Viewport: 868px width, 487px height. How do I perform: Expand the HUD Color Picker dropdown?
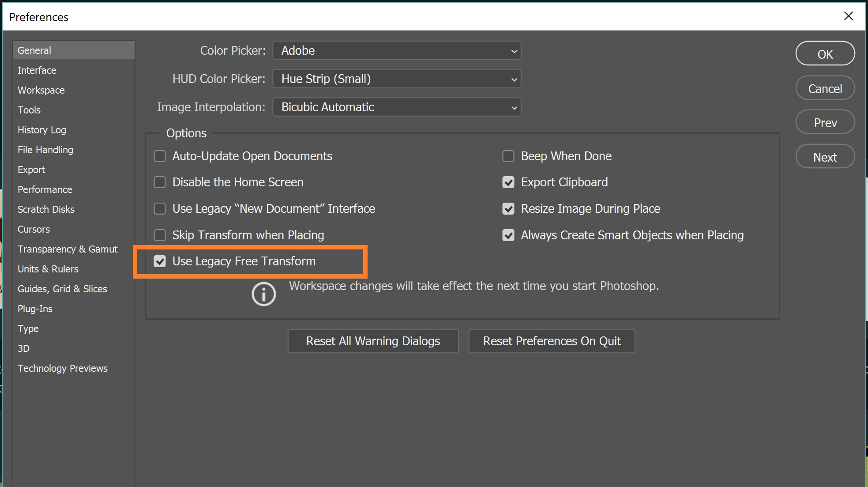[x=396, y=79]
